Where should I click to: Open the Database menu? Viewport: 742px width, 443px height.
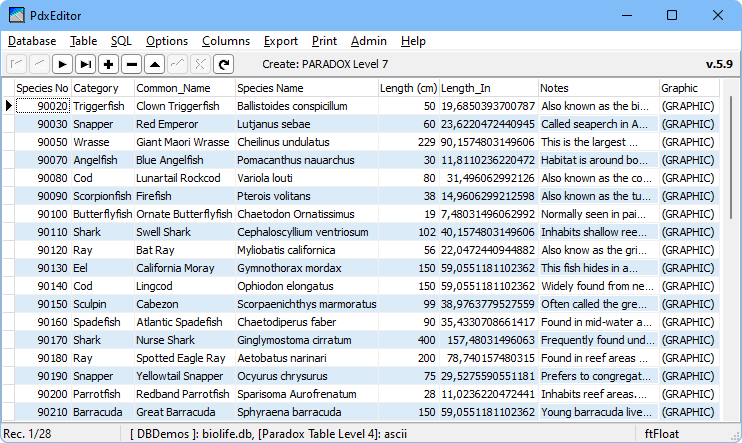(32, 41)
